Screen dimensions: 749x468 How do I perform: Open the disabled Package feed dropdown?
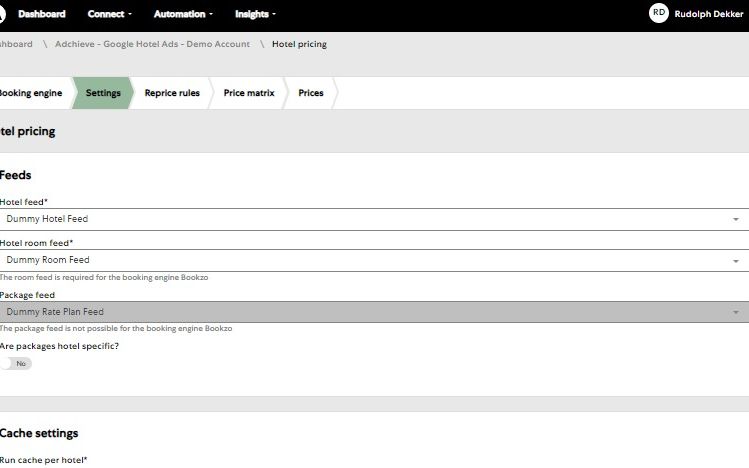click(374, 312)
